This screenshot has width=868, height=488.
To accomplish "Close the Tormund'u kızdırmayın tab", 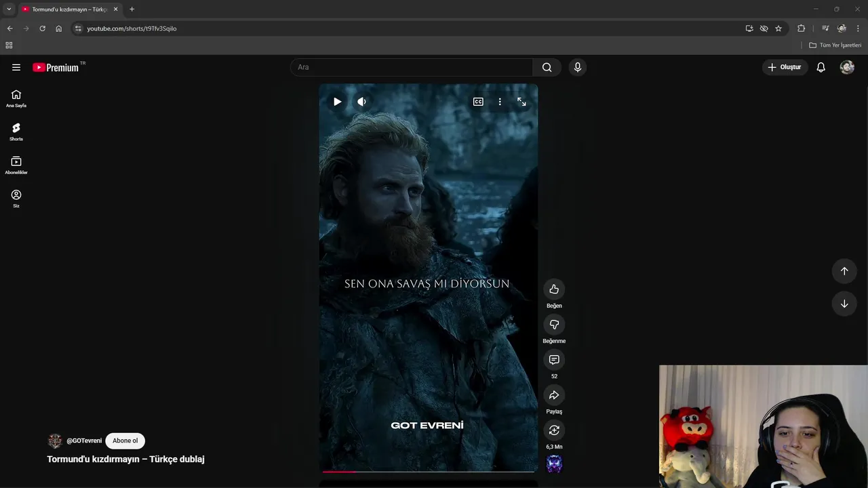I will (115, 9).
